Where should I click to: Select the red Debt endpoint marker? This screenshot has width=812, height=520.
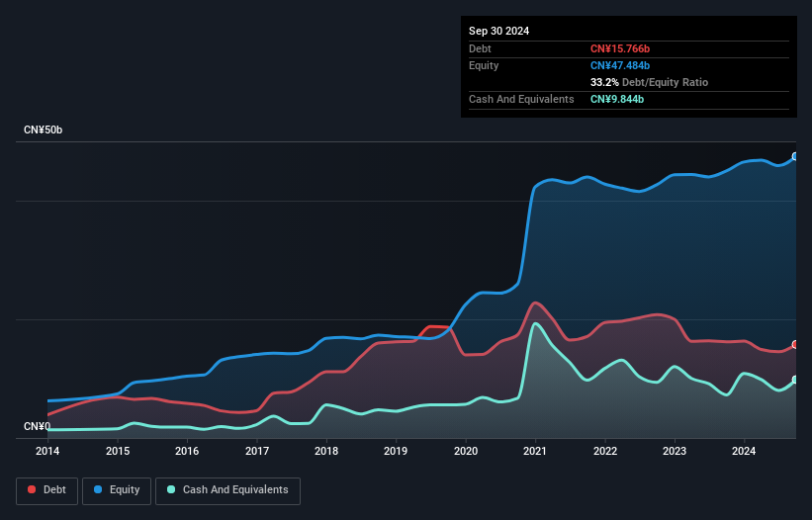point(795,345)
